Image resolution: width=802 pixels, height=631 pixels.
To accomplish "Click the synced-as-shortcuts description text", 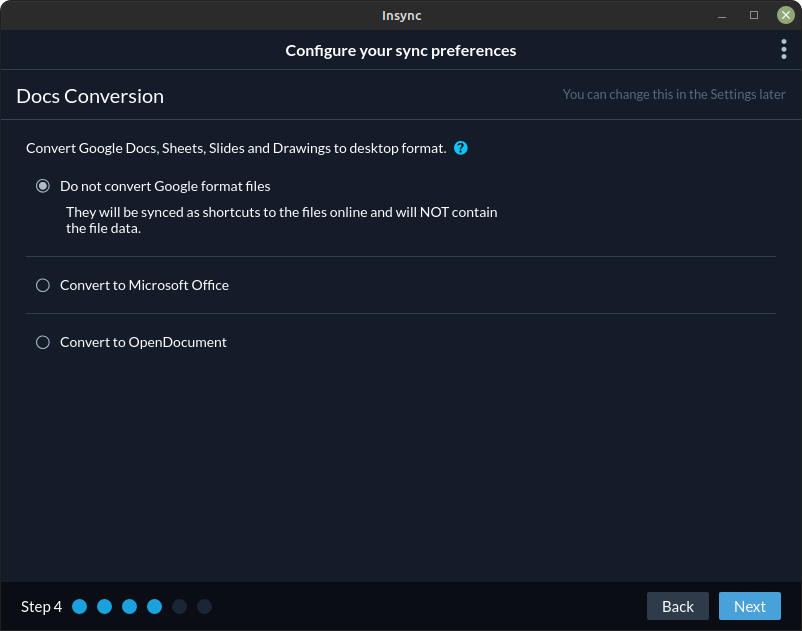I will [x=281, y=220].
